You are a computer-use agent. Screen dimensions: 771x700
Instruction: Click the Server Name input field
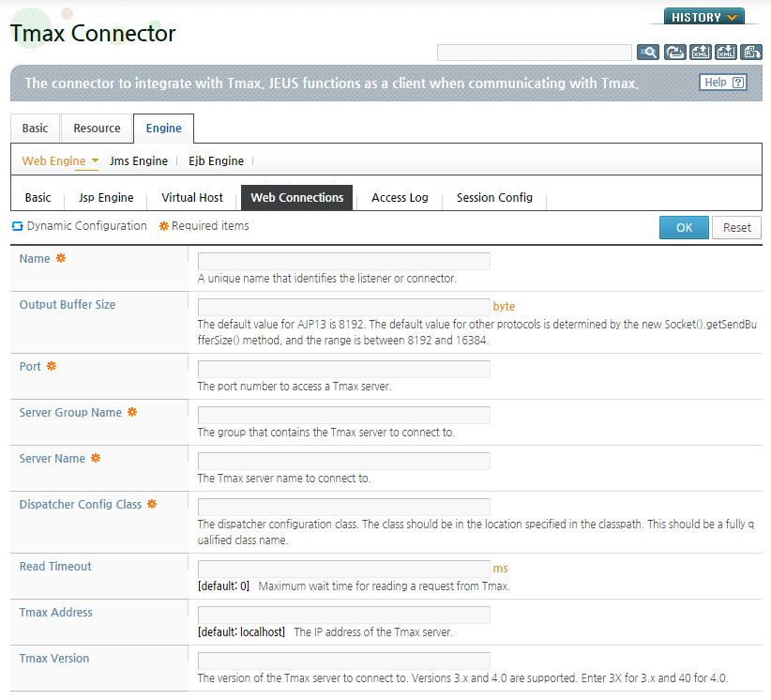[343, 461]
